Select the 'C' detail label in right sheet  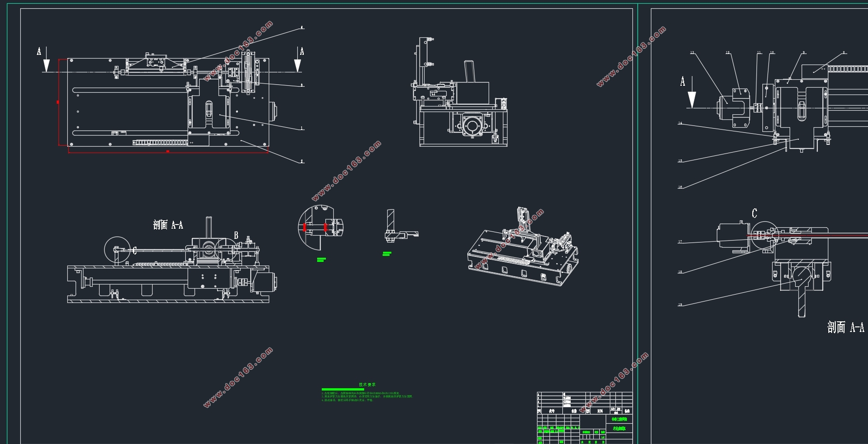[x=755, y=213]
